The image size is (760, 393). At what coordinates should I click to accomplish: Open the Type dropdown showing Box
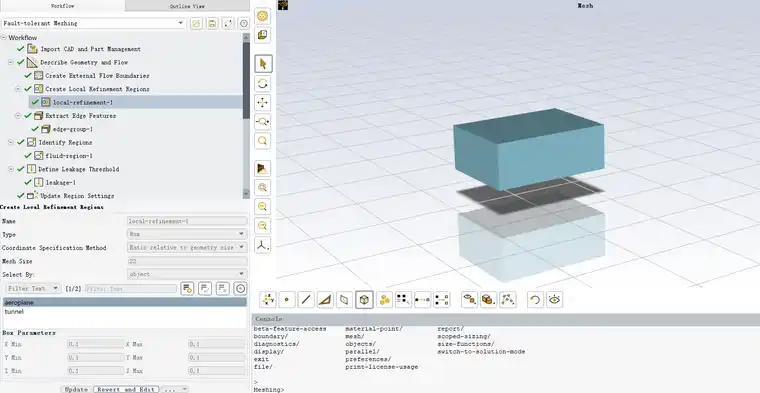click(187, 234)
